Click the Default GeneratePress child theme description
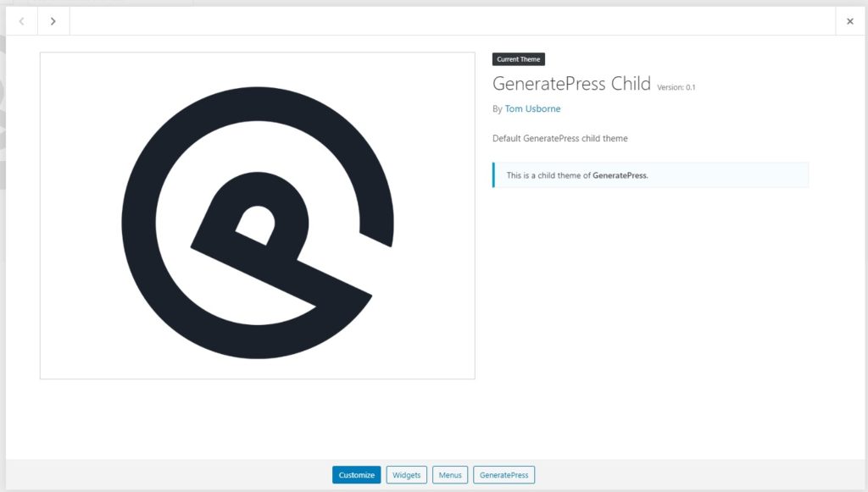The width and height of the screenshot is (868, 492). pyautogui.click(x=559, y=138)
